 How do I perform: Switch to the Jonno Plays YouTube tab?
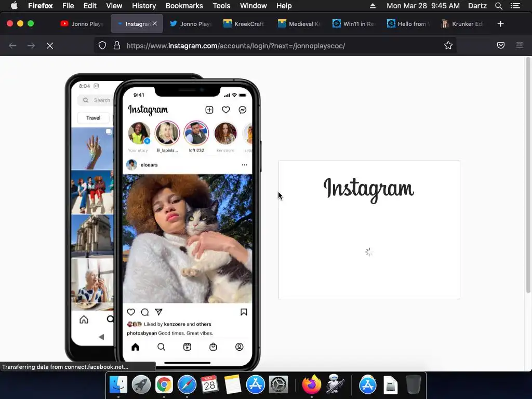click(82, 24)
